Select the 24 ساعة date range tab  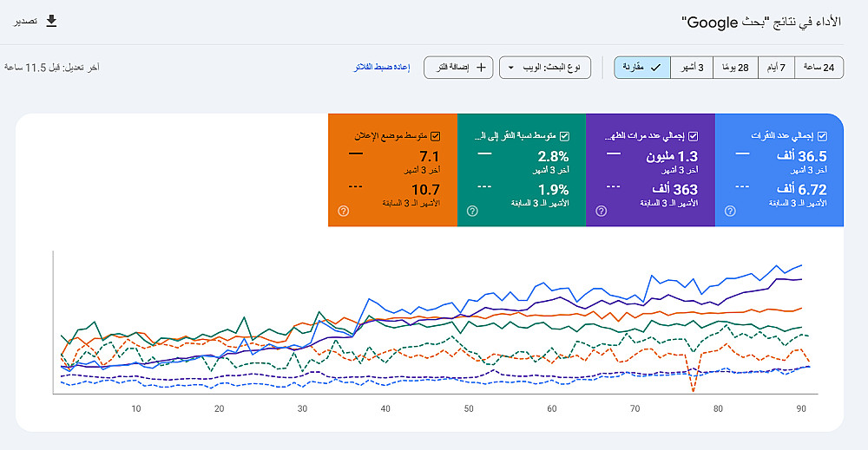point(820,68)
